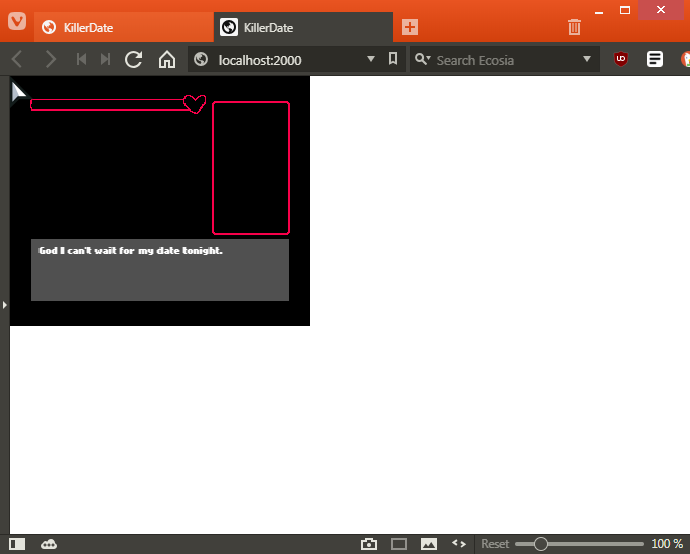Open Vivaldi sync cloud icon

click(49, 544)
